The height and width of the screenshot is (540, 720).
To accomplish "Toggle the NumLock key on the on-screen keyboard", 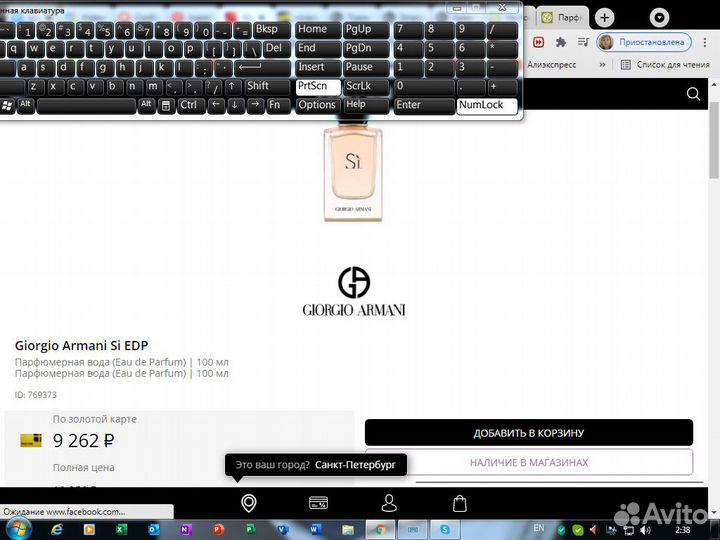I will pos(487,105).
